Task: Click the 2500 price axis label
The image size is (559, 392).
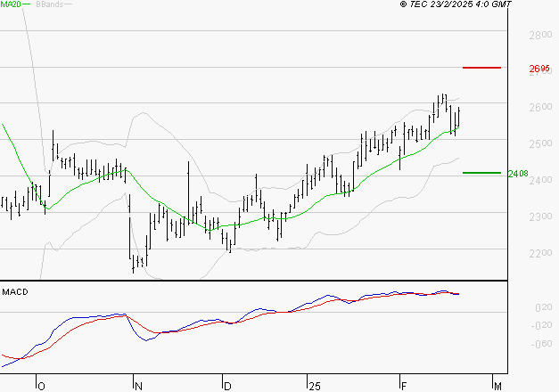Action: pyautogui.click(x=540, y=143)
